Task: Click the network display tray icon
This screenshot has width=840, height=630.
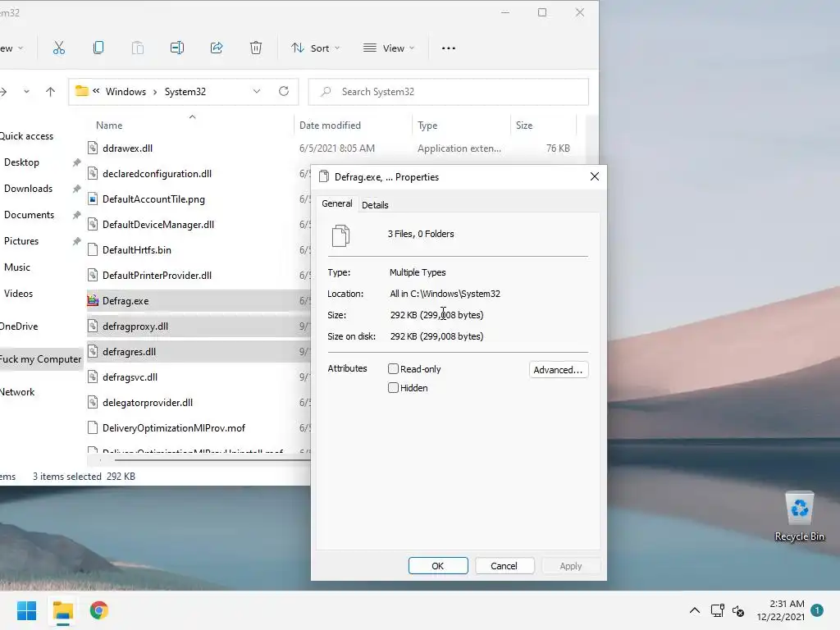Action: 717,610
